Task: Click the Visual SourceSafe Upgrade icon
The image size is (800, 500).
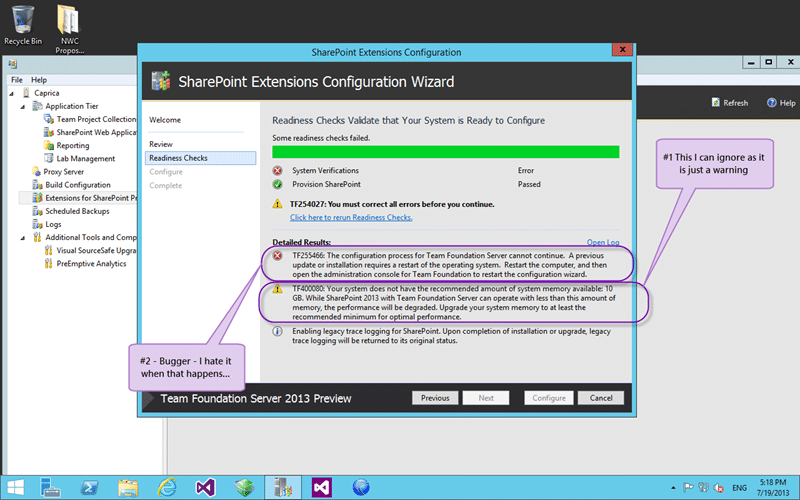Action: 48,250
